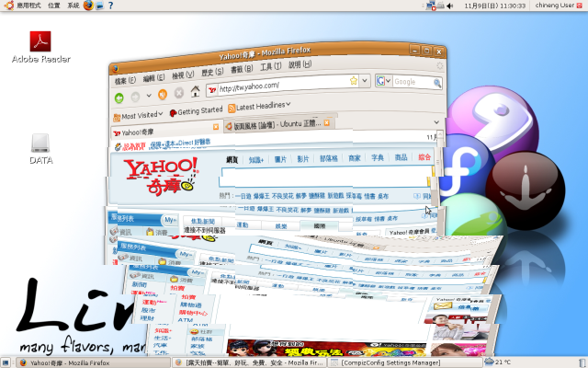The image size is (588, 368).
Task: Select the 影片 search category
Action: coord(303,159)
